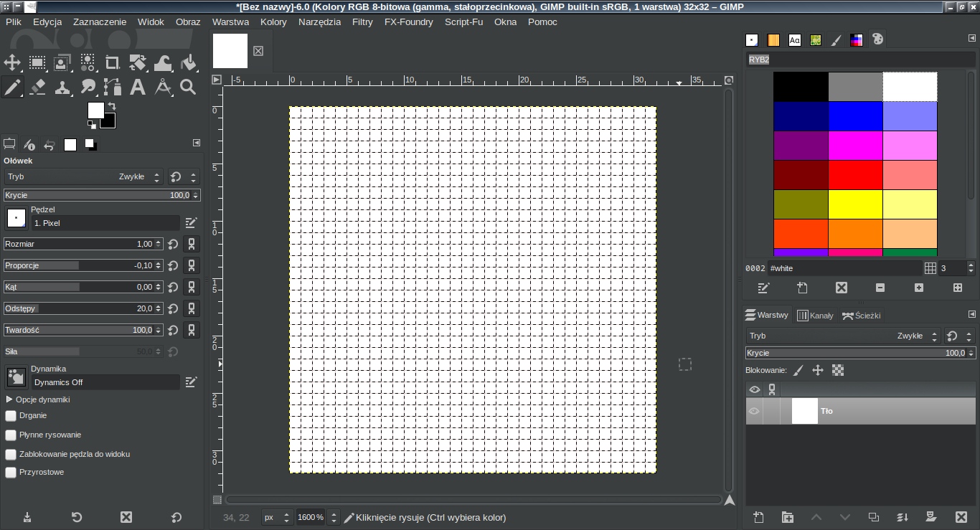The image size is (980, 530).
Task: Toggle visibility of the Tło layer
Action: [754, 411]
